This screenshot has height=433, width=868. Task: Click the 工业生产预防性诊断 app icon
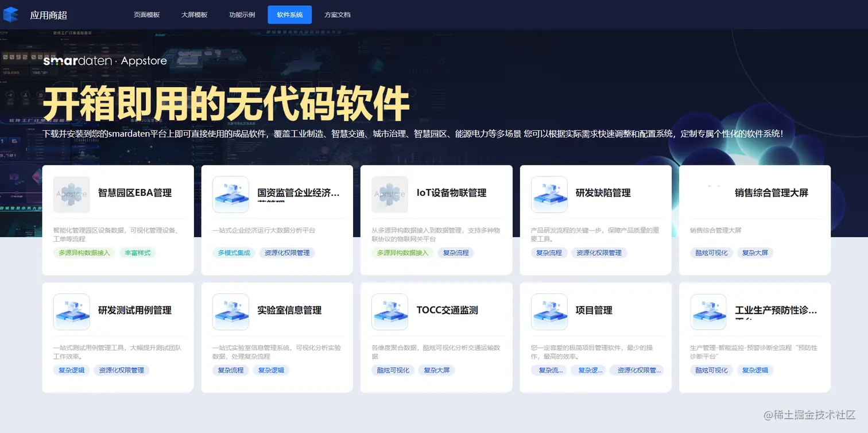tap(708, 312)
